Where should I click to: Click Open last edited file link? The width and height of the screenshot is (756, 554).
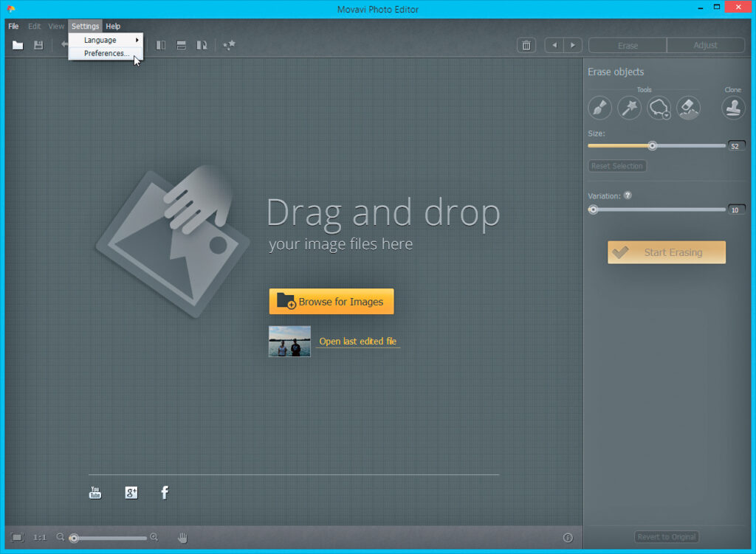tap(357, 342)
